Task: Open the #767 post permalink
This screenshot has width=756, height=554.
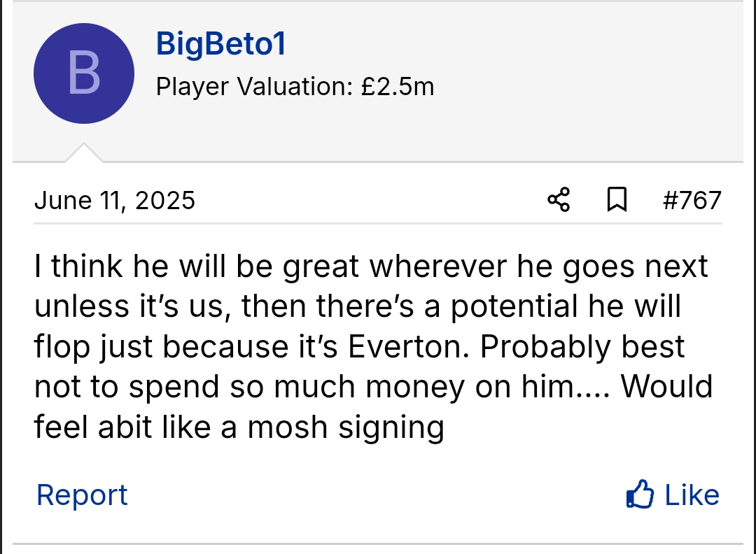Action: click(692, 200)
